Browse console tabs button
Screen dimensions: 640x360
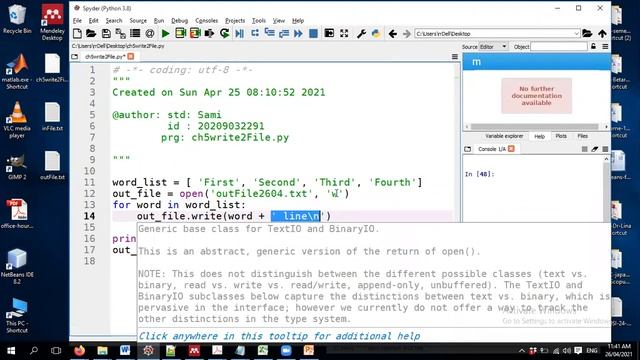coord(468,149)
